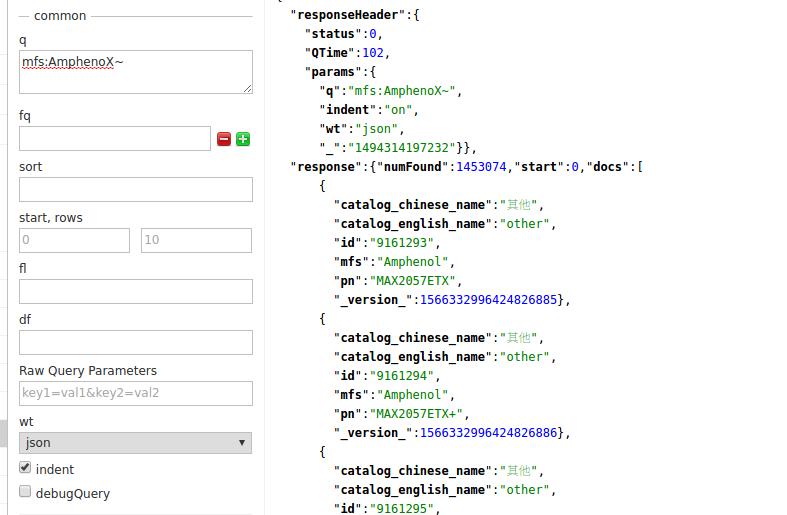Screen dimensions: 787x515
Task: Click the QTime value 102
Action: point(374,53)
